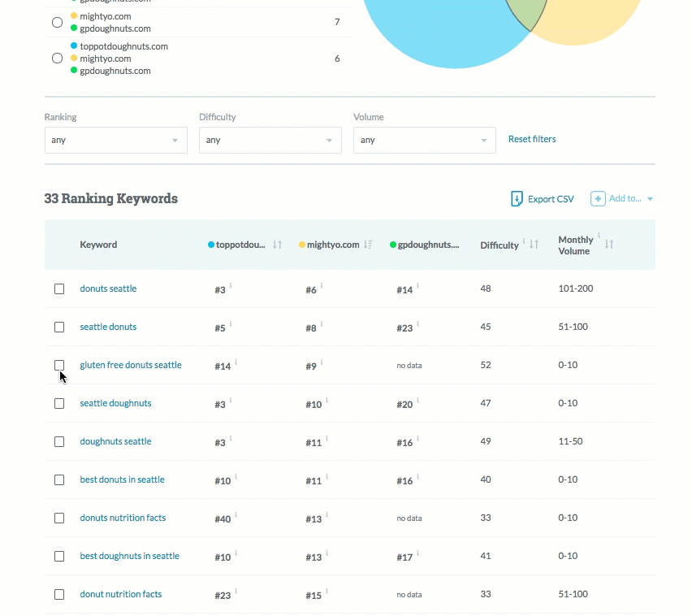Sort by Monthly Volume arrows
Screen dimensions: 692x616
[x=609, y=245]
